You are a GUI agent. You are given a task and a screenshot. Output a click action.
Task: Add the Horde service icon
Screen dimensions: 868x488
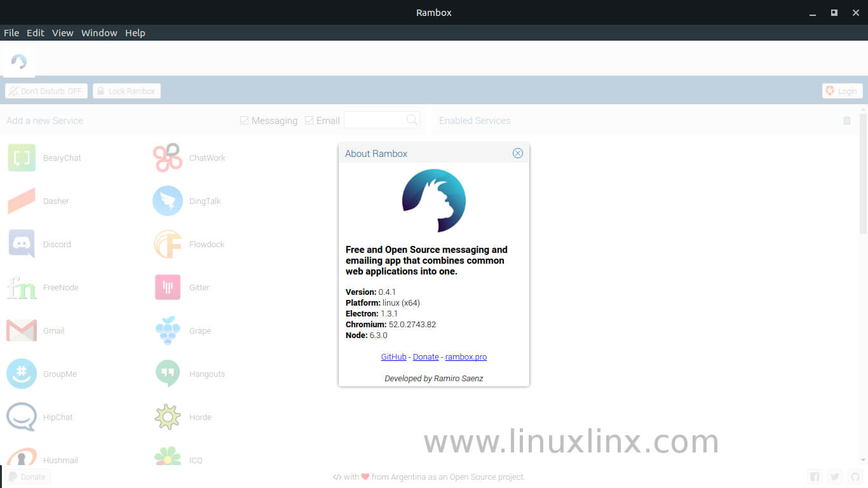[x=168, y=417]
